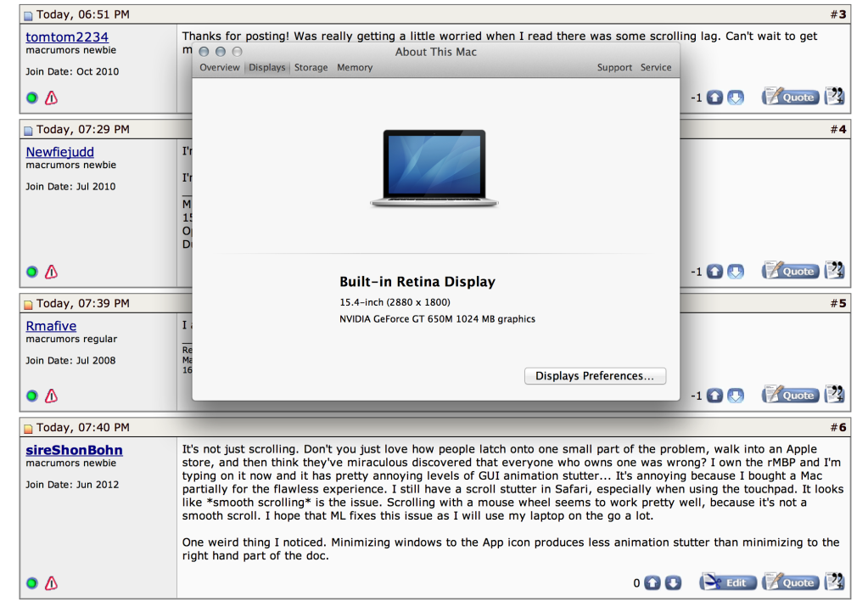This screenshot has width=868, height=607.
Task: Open the Memory tab
Action: pyautogui.click(x=355, y=68)
